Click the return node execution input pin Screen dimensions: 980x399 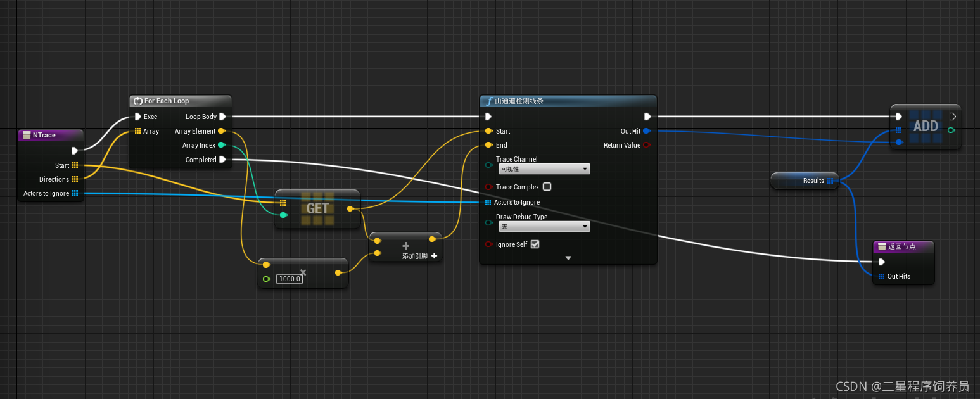(882, 262)
